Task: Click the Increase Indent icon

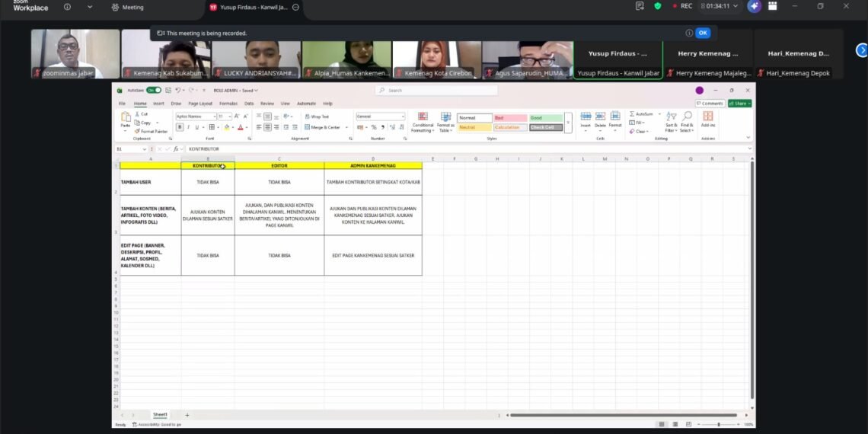Action: (295, 127)
